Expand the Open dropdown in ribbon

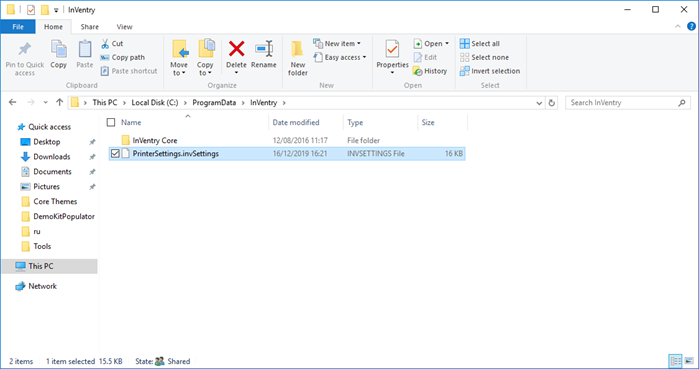(x=431, y=44)
